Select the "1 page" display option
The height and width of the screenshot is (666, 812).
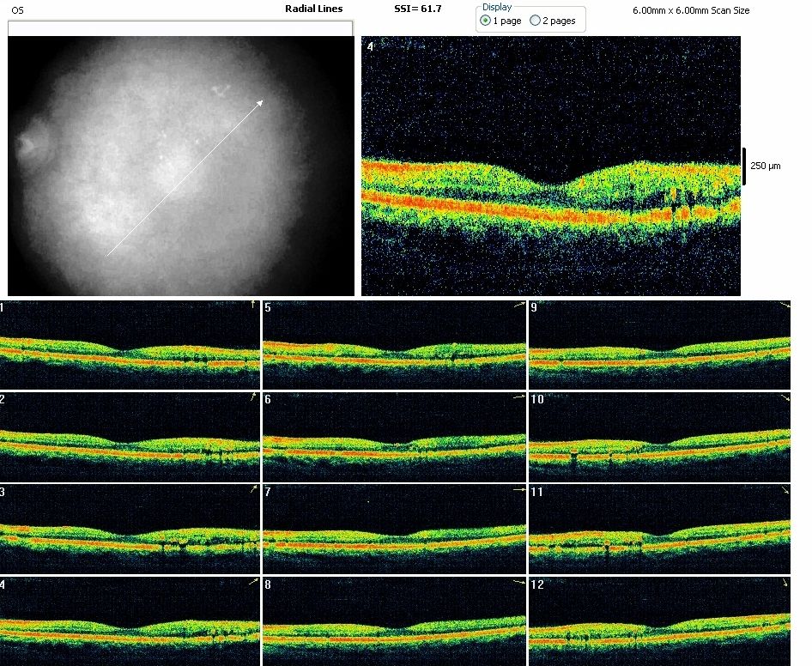[487, 21]
